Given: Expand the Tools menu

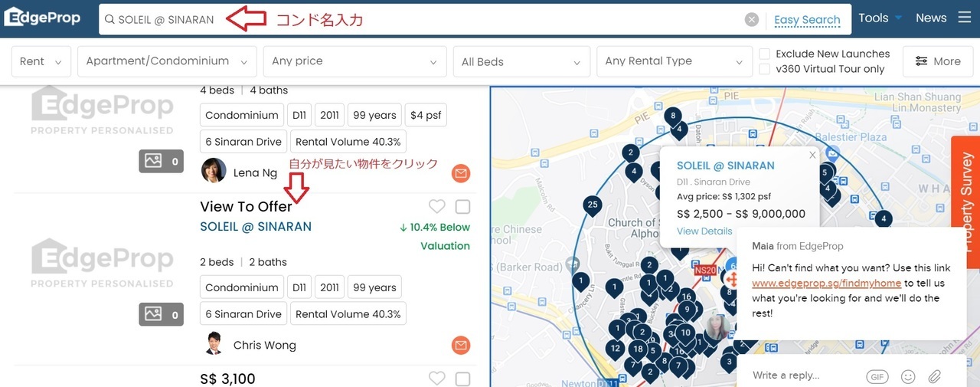Looking at the screenshot, I should click(880, 18).
